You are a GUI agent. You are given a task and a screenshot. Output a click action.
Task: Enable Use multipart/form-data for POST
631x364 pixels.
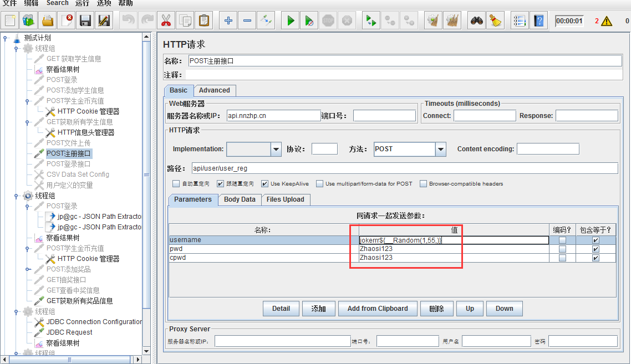(x=320, y=183)
